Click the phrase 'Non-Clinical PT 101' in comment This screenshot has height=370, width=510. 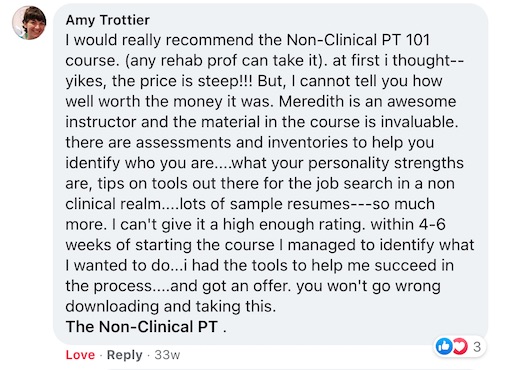pyautogui.click(x=358, y=40)
